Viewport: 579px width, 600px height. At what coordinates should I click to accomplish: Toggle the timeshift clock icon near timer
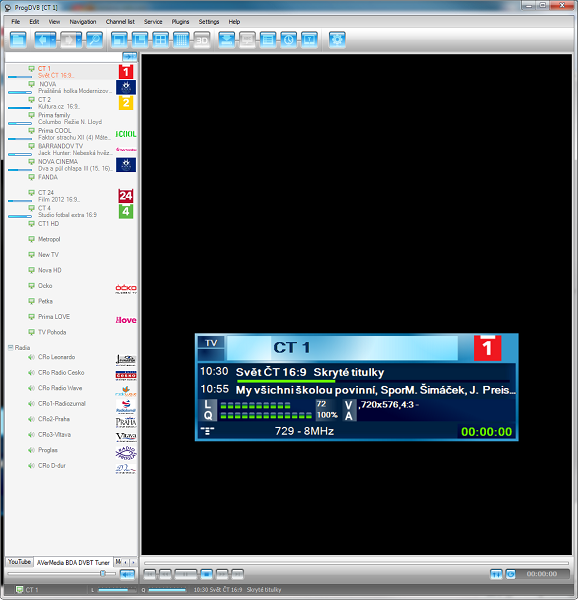(510, 574)
